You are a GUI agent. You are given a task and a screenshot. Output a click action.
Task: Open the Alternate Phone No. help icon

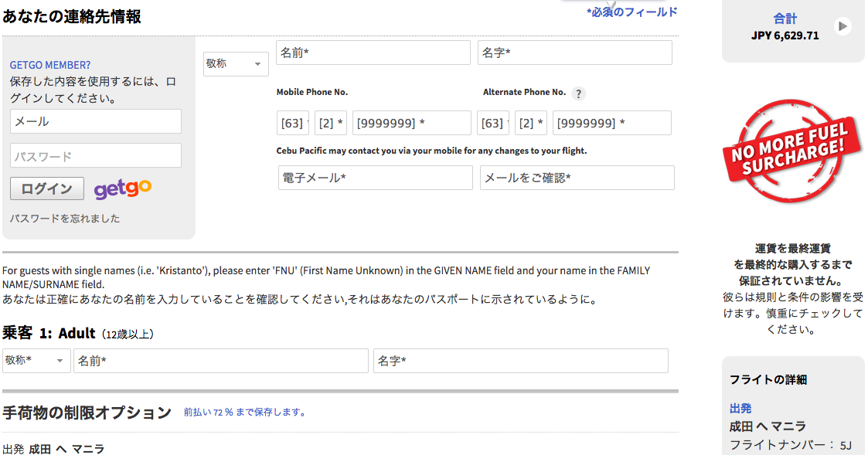pos(578,93)
